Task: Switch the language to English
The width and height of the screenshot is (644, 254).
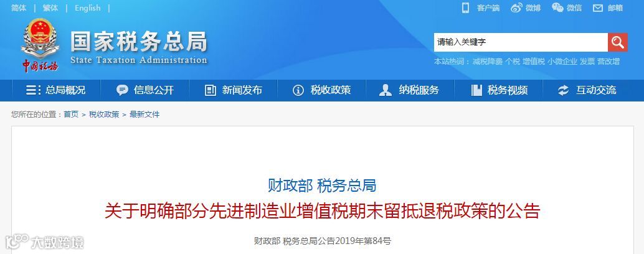Action: point(87,8)
